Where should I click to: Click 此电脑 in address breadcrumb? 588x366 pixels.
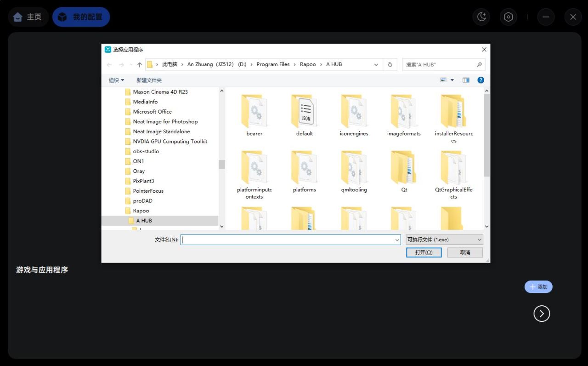[170, 65]
